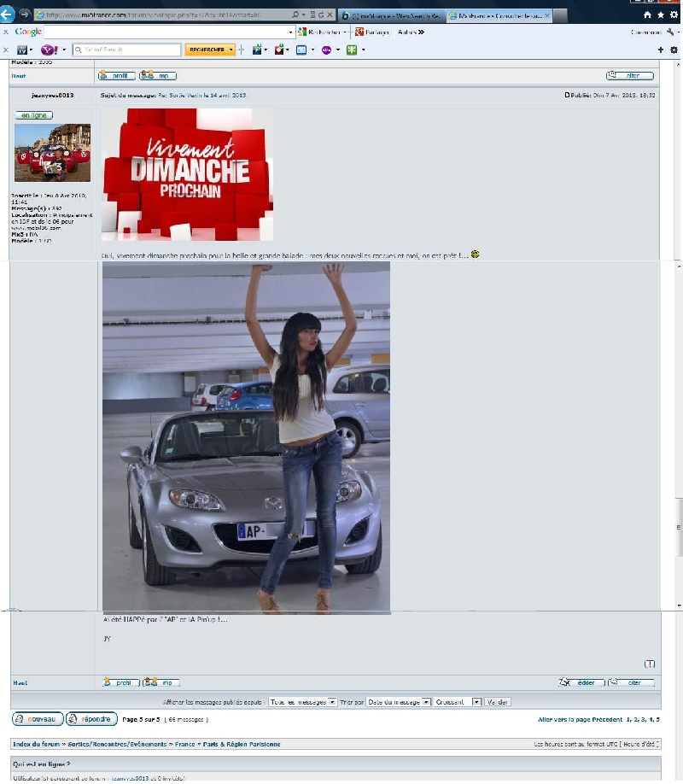Click the Yahoo toolbar red notification icon
The image size is (683, 784).
279,50
